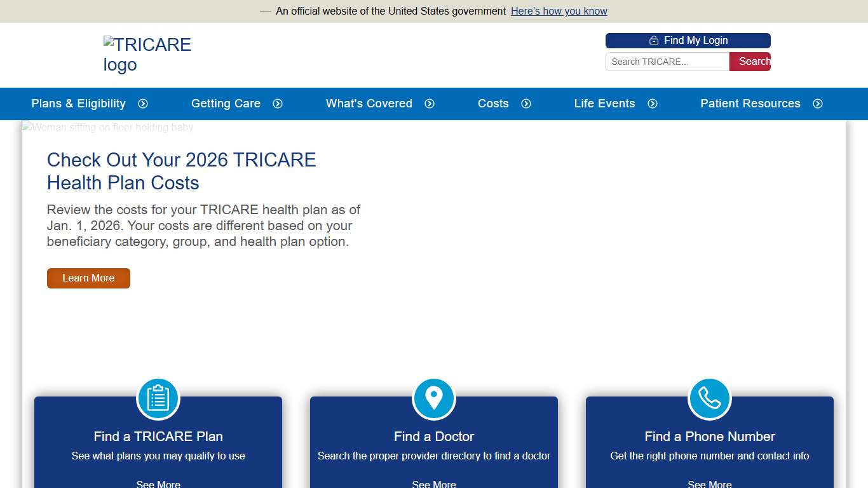This screenshot has height=488, width=868.
Task: Click the location pin icon above Find a Doctor
Action: click(x=434, y=398)
